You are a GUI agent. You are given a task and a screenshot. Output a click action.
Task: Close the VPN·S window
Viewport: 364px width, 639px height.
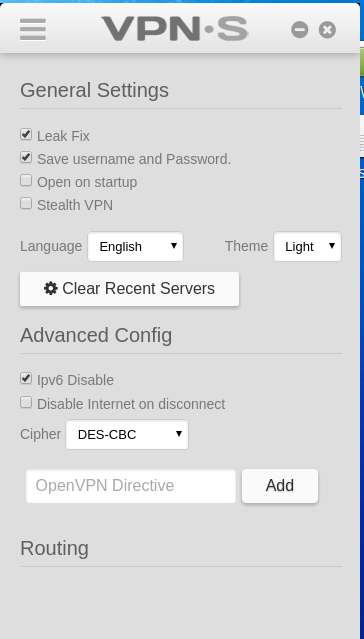(x=327, y=30)
